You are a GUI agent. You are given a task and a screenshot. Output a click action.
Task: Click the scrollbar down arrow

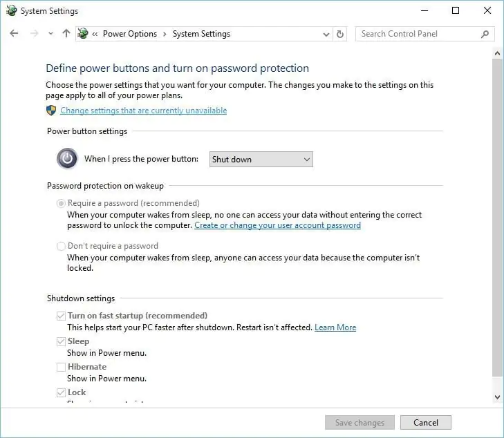click(497, 397)
